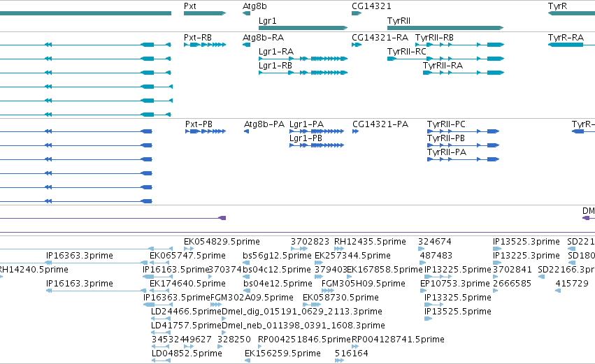Click protein label Lgr1-PA
The image size is (595, 364).
[306, 124]
